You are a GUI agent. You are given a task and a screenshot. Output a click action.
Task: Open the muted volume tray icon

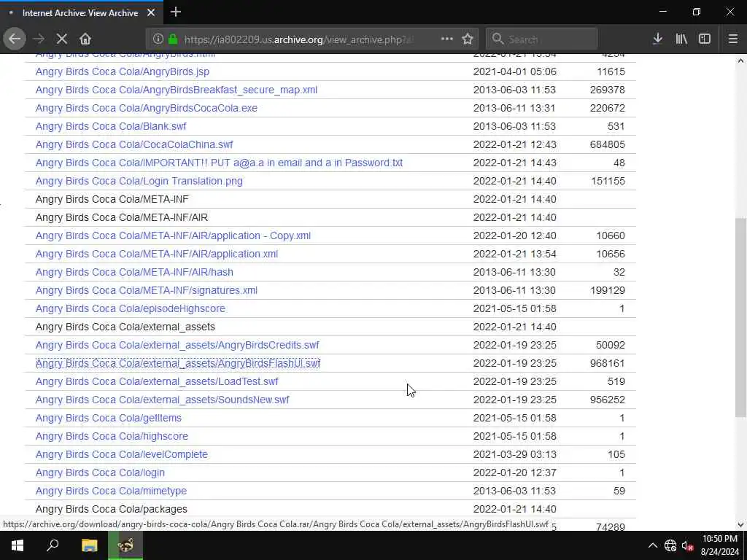[687, 545]
